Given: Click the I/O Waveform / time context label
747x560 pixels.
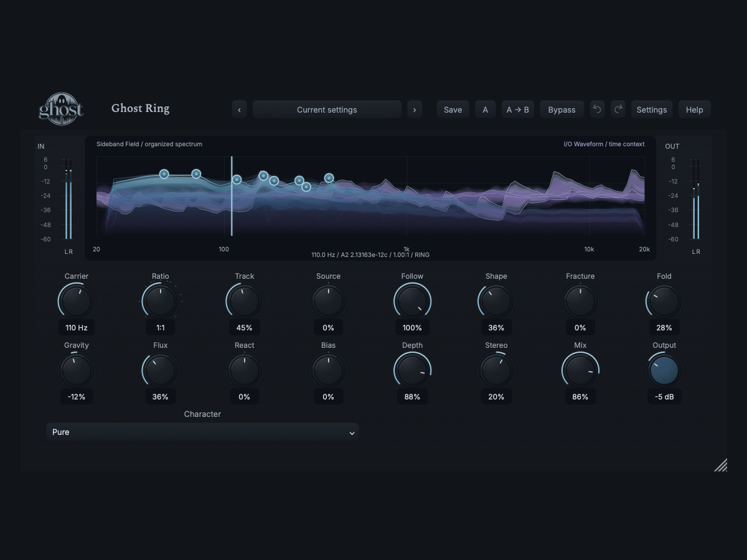Looking at the screenshot, I should point(604,144).
